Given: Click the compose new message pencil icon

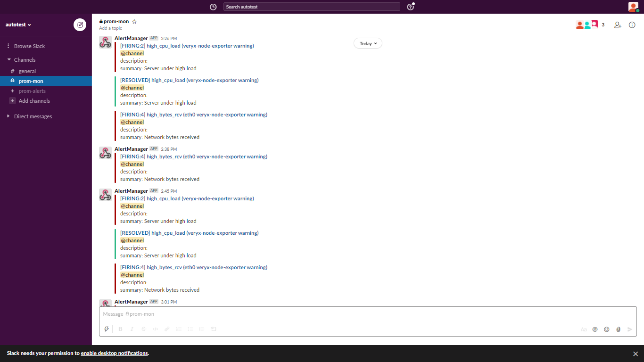Looking at the screenshot, I should (x=80, y=25).
